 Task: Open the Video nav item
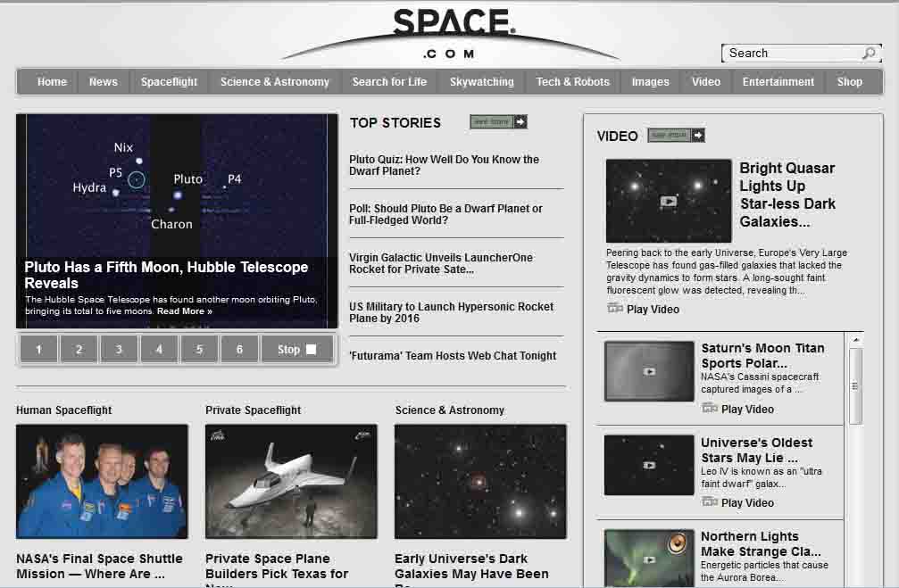(706, 82)
